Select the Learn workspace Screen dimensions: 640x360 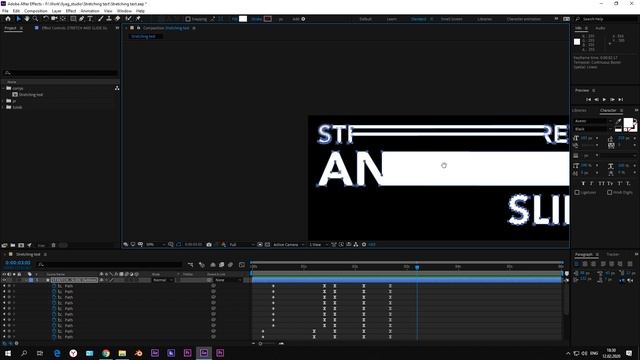391,19
